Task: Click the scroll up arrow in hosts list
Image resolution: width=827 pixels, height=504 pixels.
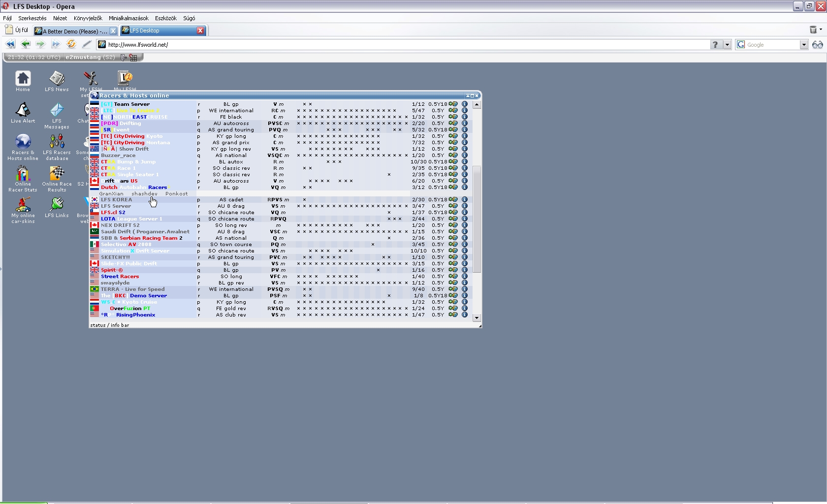Action: click(x=477, y=105)
